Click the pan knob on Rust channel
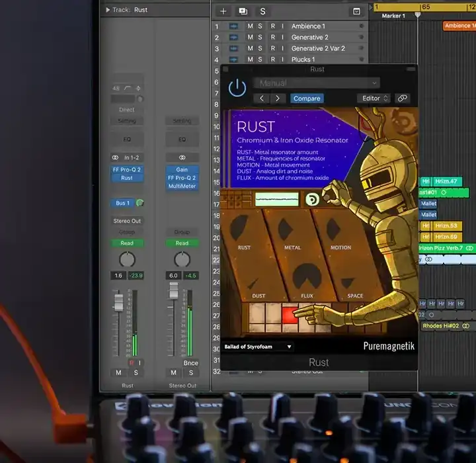The height and width of the screenshot is (463, 476). [x=127, y=259]
